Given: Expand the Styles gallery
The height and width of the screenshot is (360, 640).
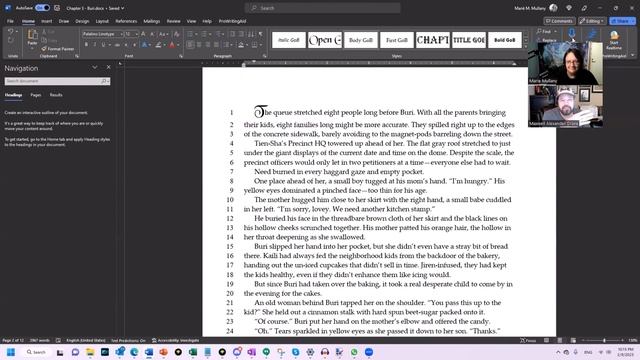Looking at the screenshot, I should tap(526, 46).
